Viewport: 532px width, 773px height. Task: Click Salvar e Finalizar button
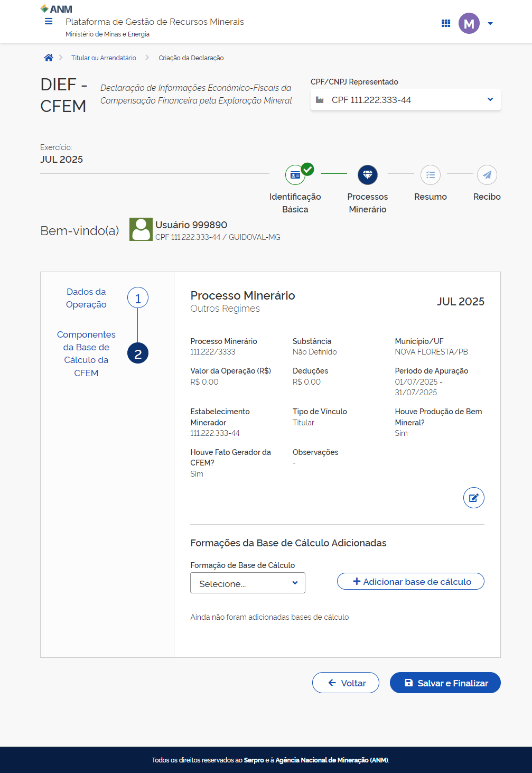pyautogui.click(x=445, y=683)
